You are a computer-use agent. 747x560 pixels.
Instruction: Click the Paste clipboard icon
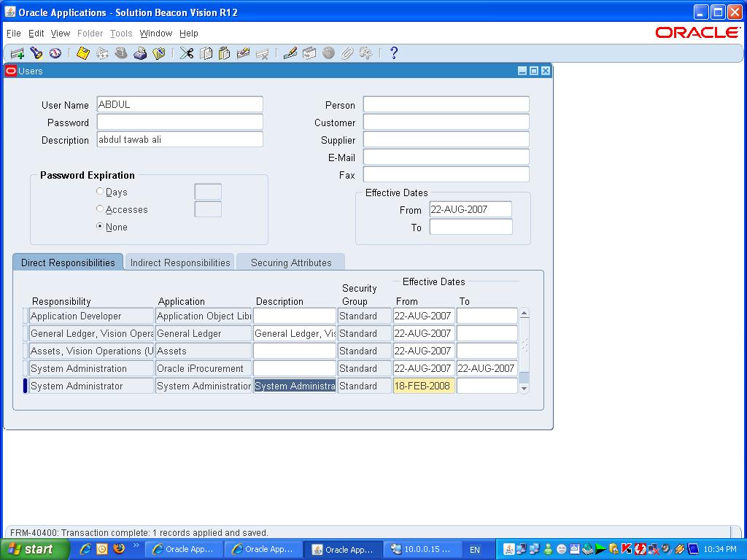(224, 53)
